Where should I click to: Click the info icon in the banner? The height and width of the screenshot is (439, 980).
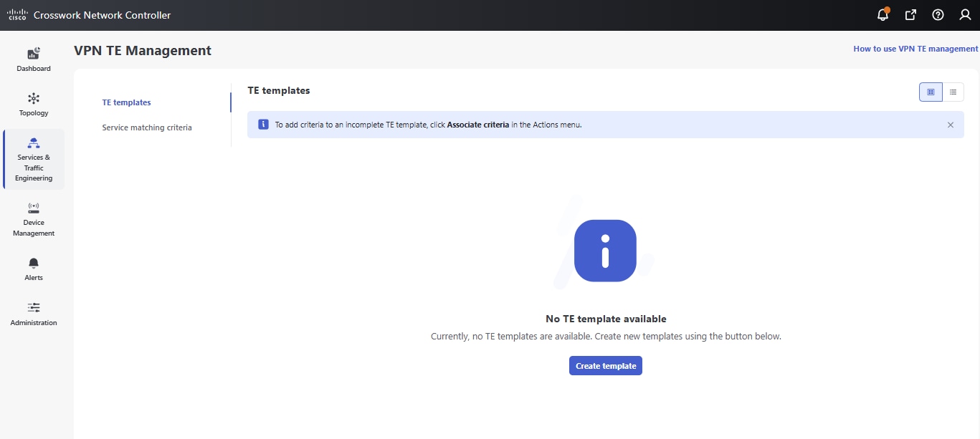pyautogui.click(x=263, y=124)
